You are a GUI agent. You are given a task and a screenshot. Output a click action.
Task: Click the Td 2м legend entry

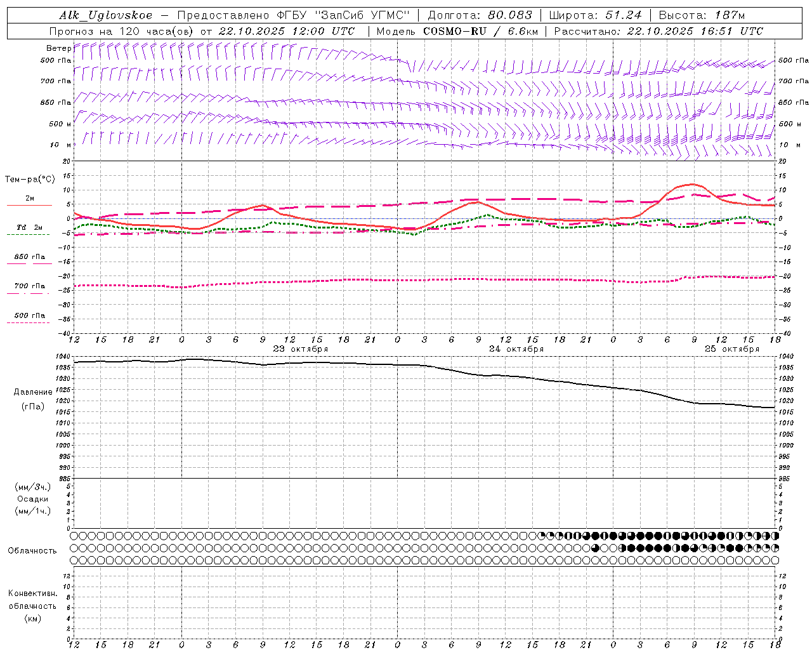[x=29, y=227]
